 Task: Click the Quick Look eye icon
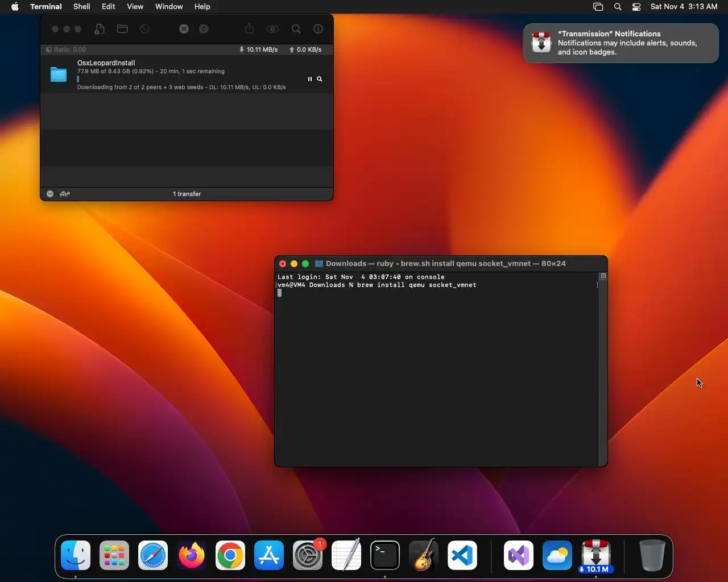272,29
